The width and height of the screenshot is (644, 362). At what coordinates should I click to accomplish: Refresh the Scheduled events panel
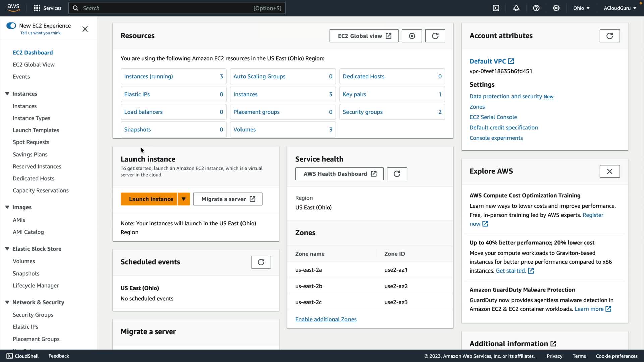click(261, 262)
